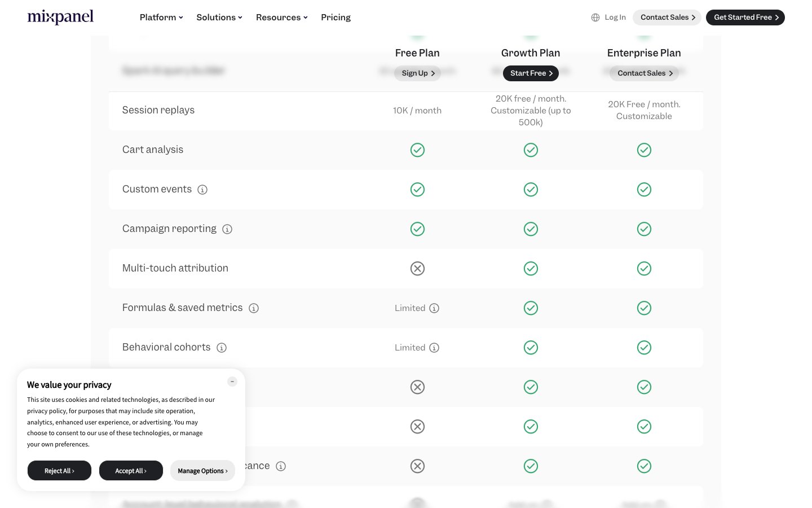Click Cart analysis checkmark under Growth Plan

[531, 150]
